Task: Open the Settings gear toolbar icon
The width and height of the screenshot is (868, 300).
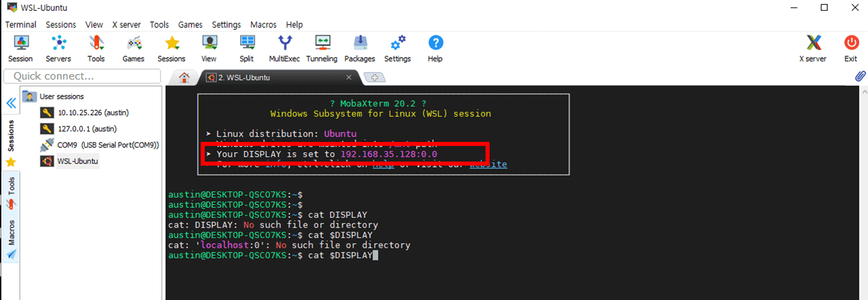Action: tap(397, 49)
